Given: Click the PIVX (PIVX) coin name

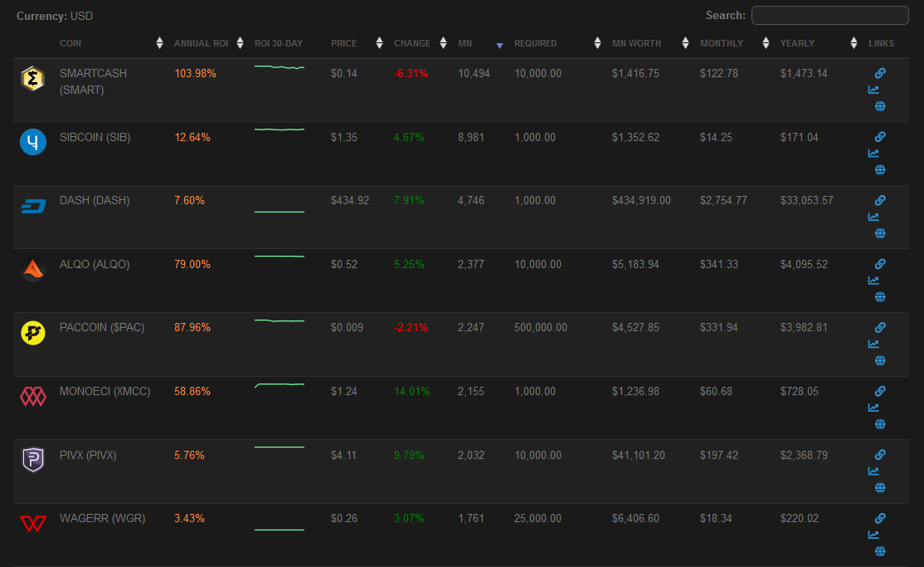Looking at the screenshot, I should point(88,456).
